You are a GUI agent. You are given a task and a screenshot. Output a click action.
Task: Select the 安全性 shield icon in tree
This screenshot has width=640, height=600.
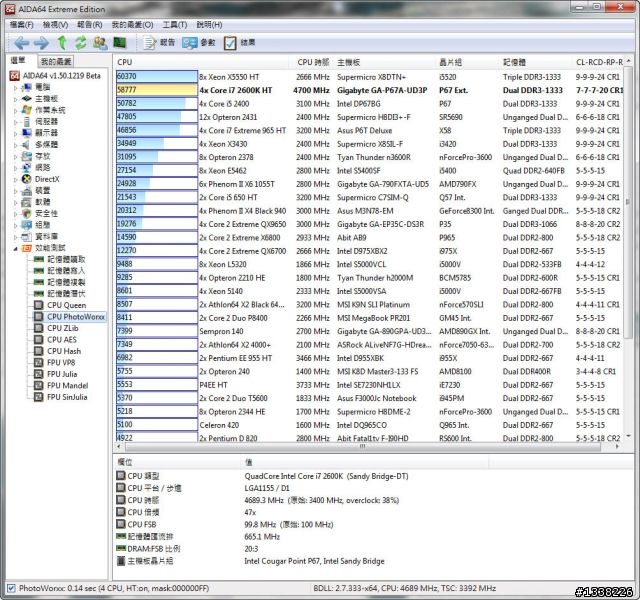tap(27, 213)
